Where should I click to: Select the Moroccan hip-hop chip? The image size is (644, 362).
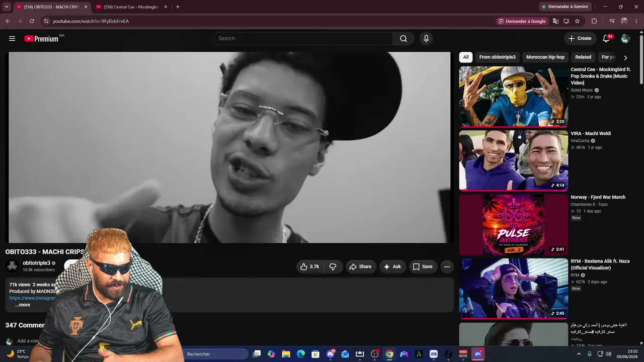(545, 57)
